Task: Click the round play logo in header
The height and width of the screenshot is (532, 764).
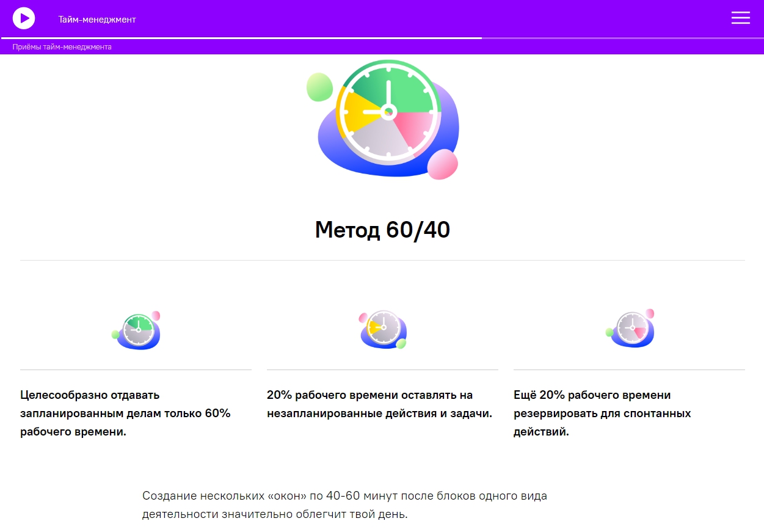Action: pos(24,18)
